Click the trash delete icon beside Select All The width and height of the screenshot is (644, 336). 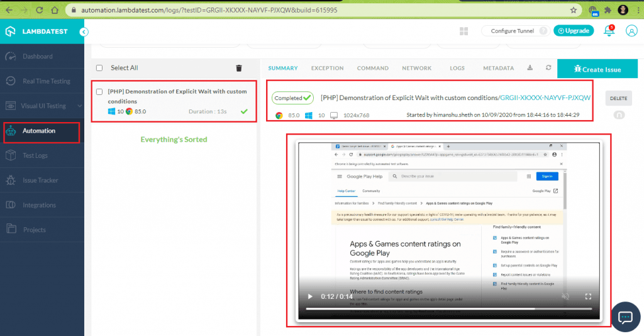238,68
